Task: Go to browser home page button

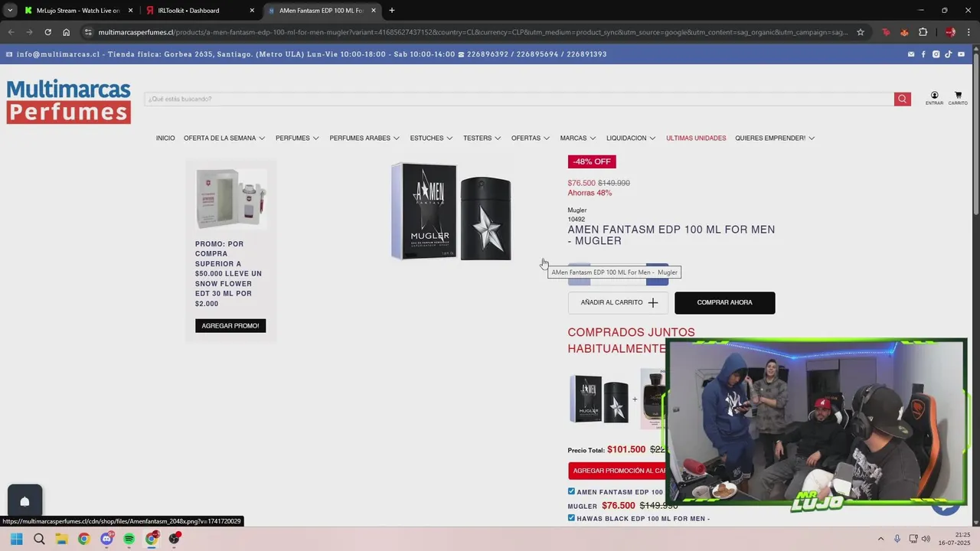Action: pyautogui.click(x=67, y=32)
